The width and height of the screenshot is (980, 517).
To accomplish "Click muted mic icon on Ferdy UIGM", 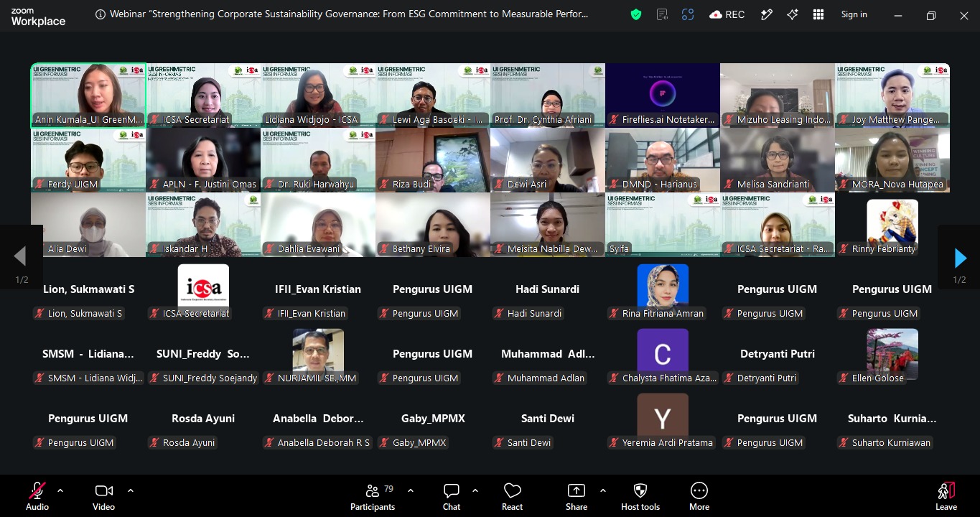I will (39, 185).
